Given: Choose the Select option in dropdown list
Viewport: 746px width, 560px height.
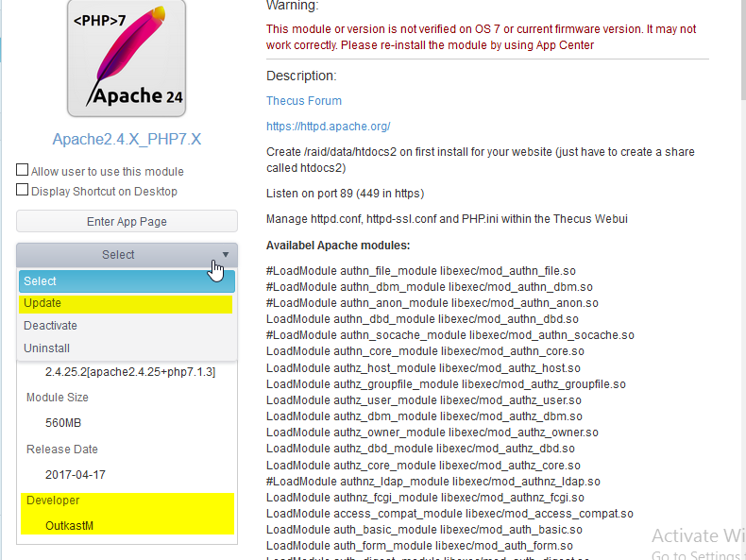Looking at the screenshot, I should (127, 281).
